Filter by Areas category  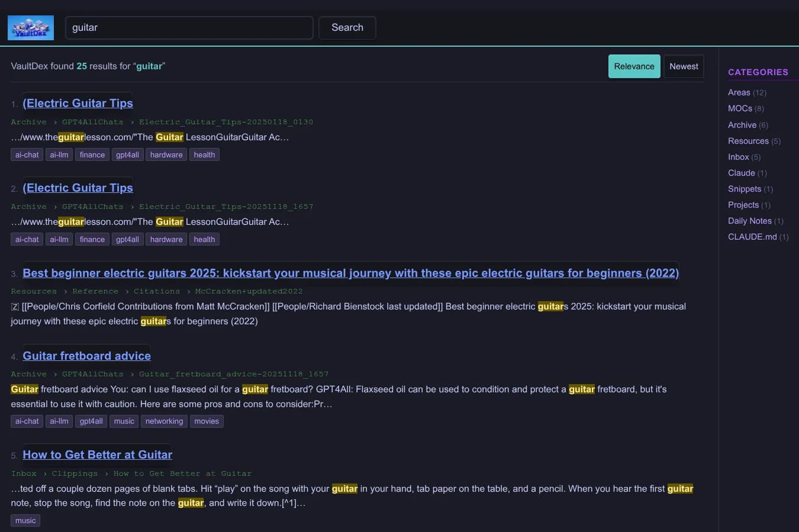point(747,92)
